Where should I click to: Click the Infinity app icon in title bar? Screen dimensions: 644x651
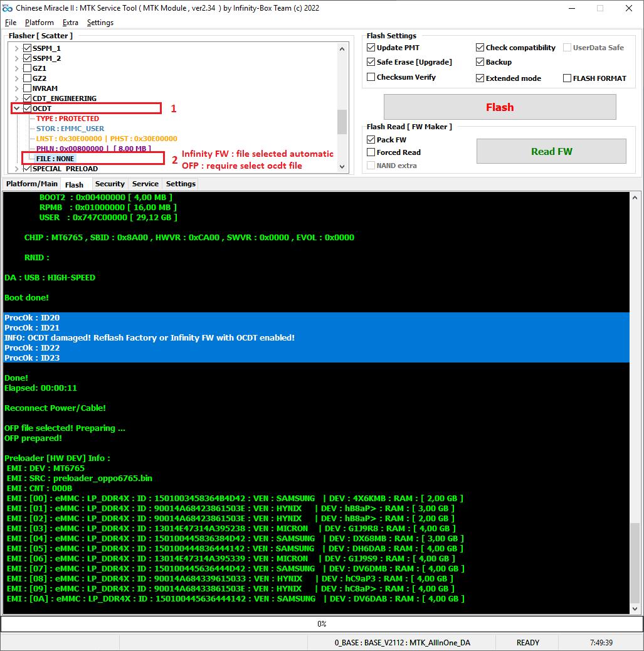8,8
